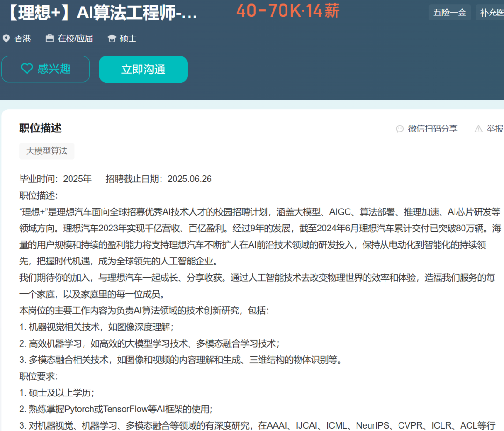The height and width of the screenshot is (431, 504).
Task: Click the 硕士 education requirement text
Action: (128, 38)
